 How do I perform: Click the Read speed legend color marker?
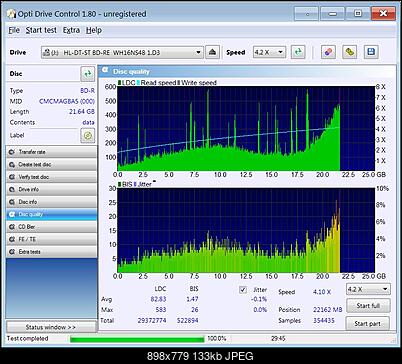(138, 82)
